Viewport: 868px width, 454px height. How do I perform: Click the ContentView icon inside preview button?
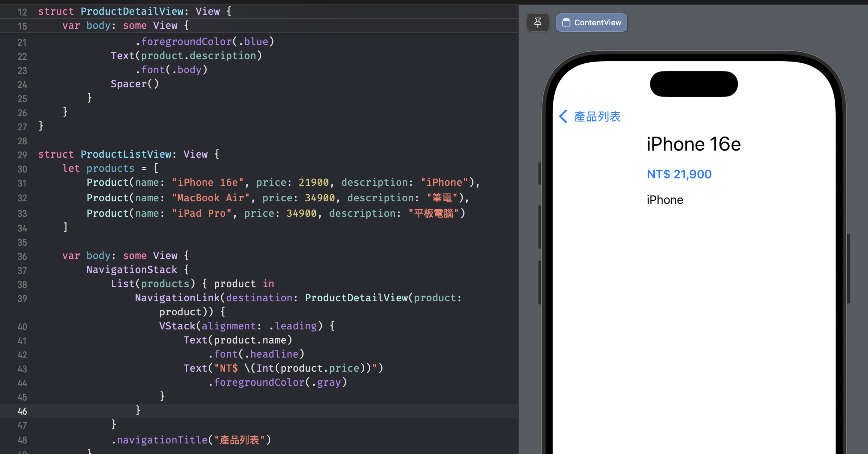(566, 23)
